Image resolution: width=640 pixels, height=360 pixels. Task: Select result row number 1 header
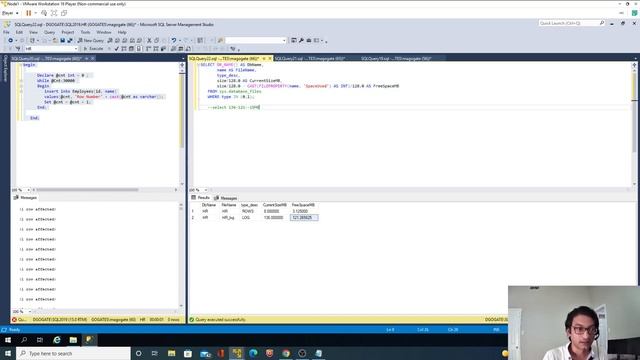(x=194, y=211)
